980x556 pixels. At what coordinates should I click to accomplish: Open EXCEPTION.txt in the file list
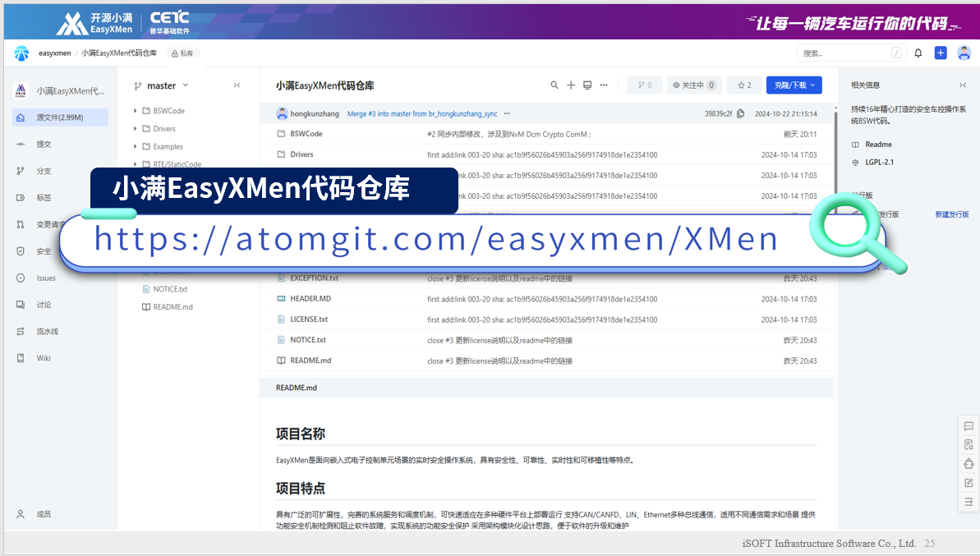pos(315,278)
